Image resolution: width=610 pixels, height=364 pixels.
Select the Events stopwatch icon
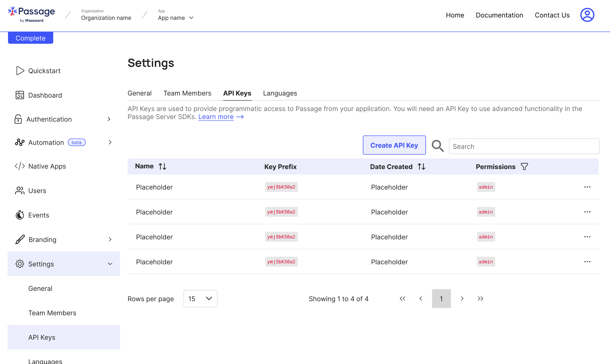pos(20,215)
